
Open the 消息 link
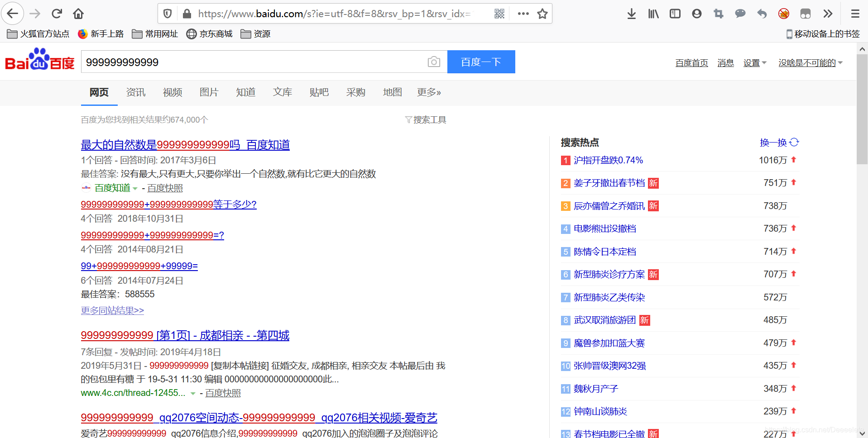pos(725,63)
